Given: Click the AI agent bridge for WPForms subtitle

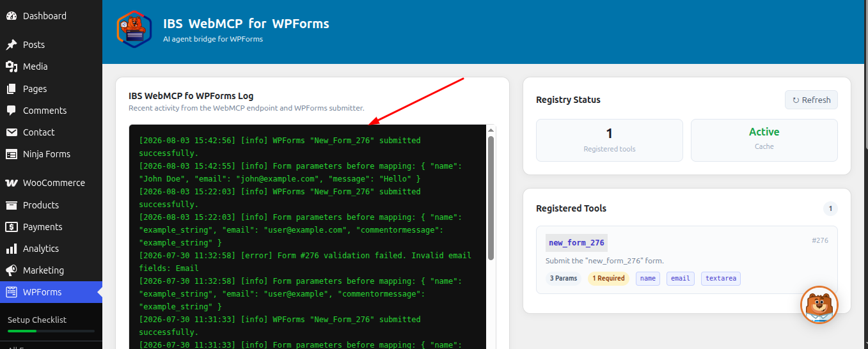Looking at the screenshot, I should pos(213,39).
